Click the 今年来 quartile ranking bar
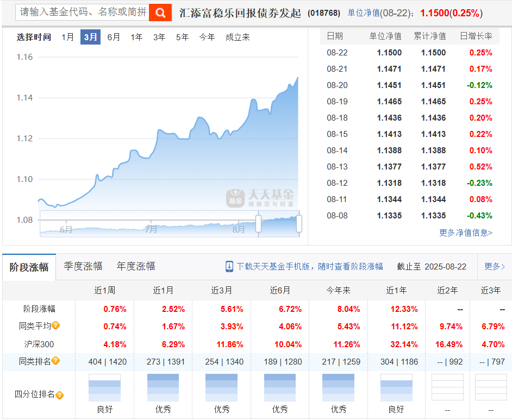The height and width of the screenshot is (420, 512). (338, 388)
